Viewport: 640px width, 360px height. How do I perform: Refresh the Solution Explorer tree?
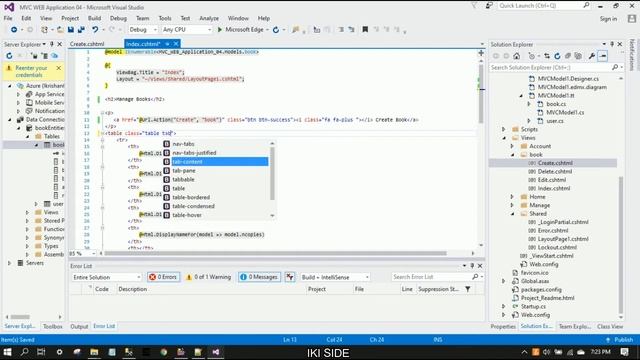click(x=557, y=56)
